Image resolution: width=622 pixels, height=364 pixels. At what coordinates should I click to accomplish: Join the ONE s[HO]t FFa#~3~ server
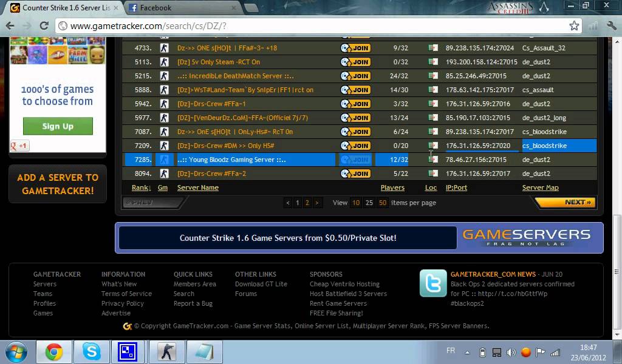(355, 48)
